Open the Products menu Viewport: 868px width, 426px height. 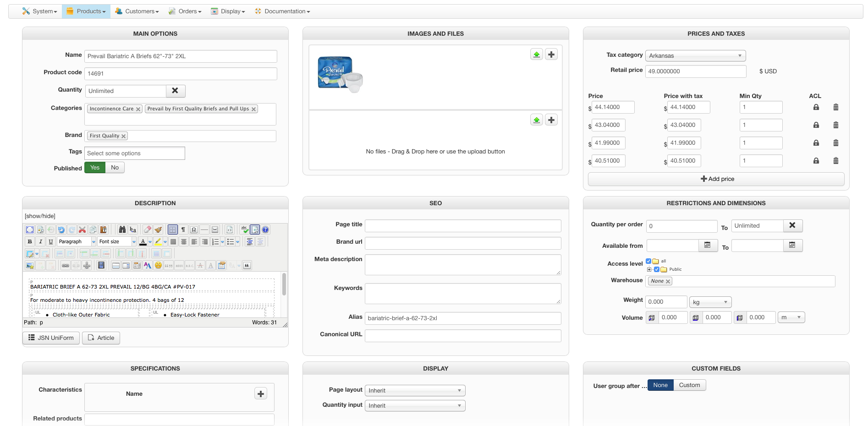[x=86, y=11]
